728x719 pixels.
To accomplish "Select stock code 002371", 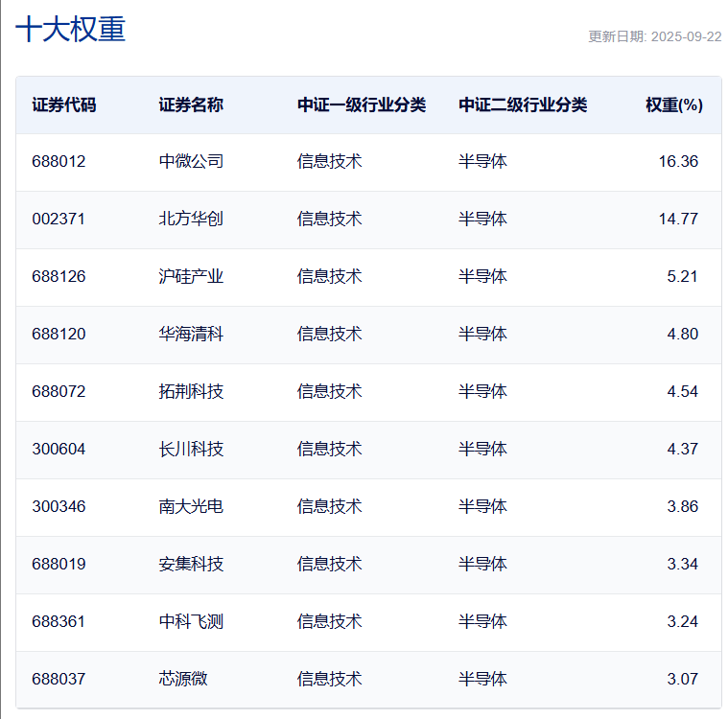I will point(59,220).
